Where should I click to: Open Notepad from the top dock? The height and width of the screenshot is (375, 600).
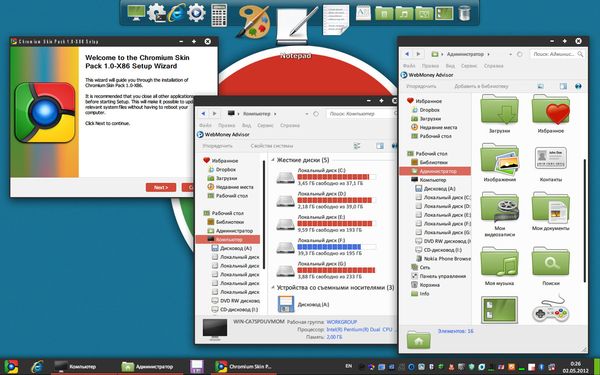click(x=297, y=25)
